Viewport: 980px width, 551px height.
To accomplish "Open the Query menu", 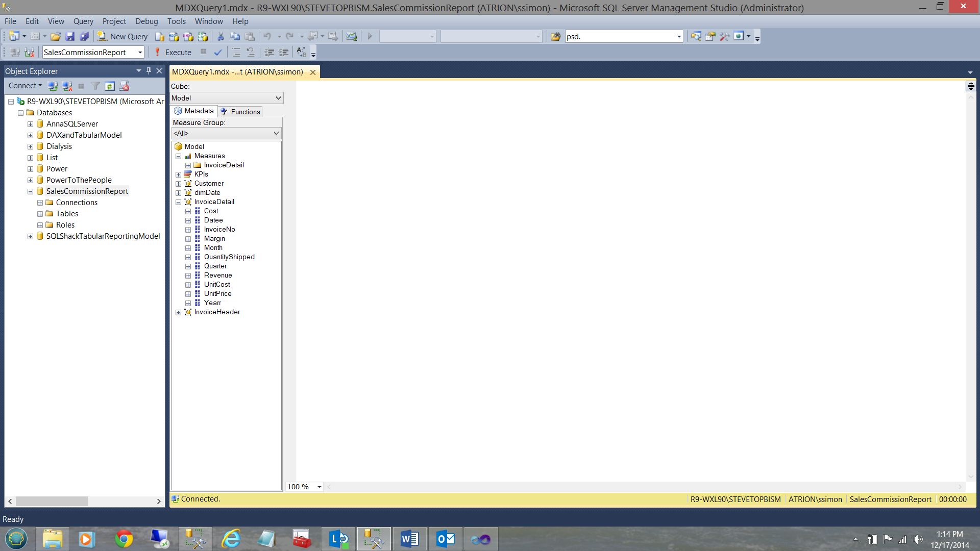I will [x=83, y=21].
